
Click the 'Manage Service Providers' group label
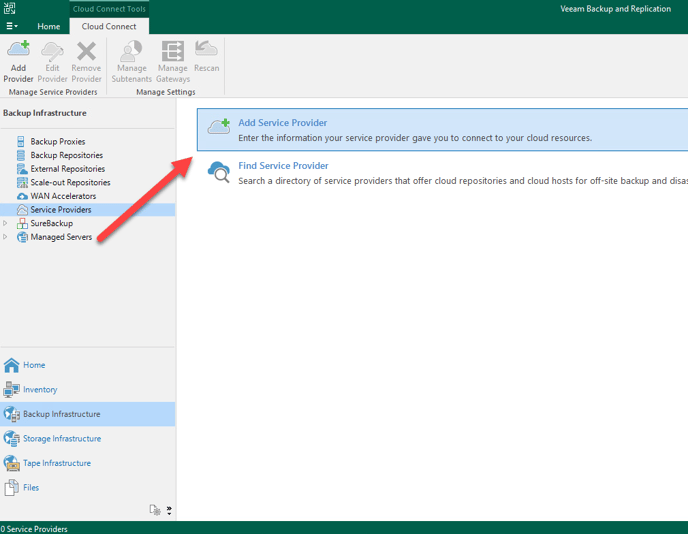[53, 92]
